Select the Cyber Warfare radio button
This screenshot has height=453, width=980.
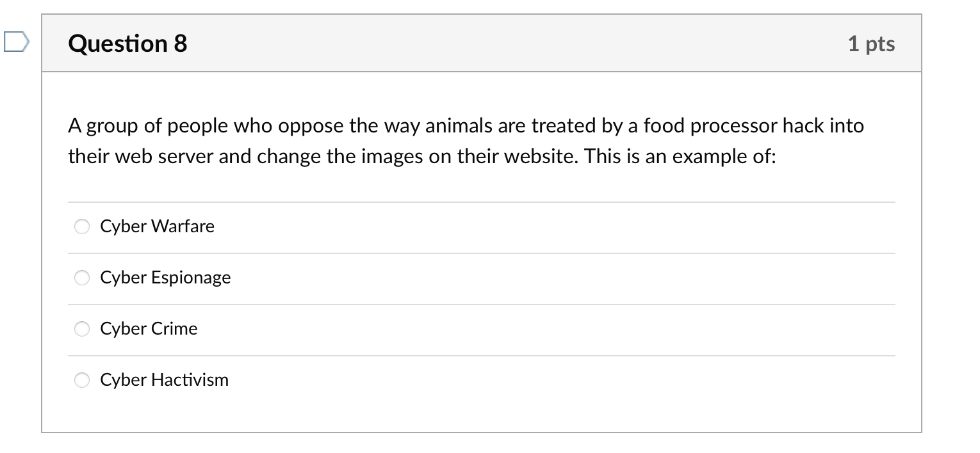point(81,226)
